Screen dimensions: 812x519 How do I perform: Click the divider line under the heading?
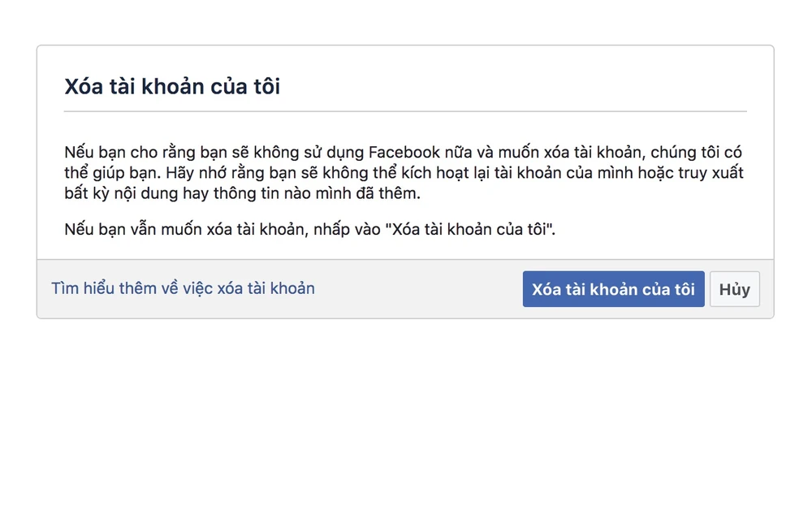(404, 111)
